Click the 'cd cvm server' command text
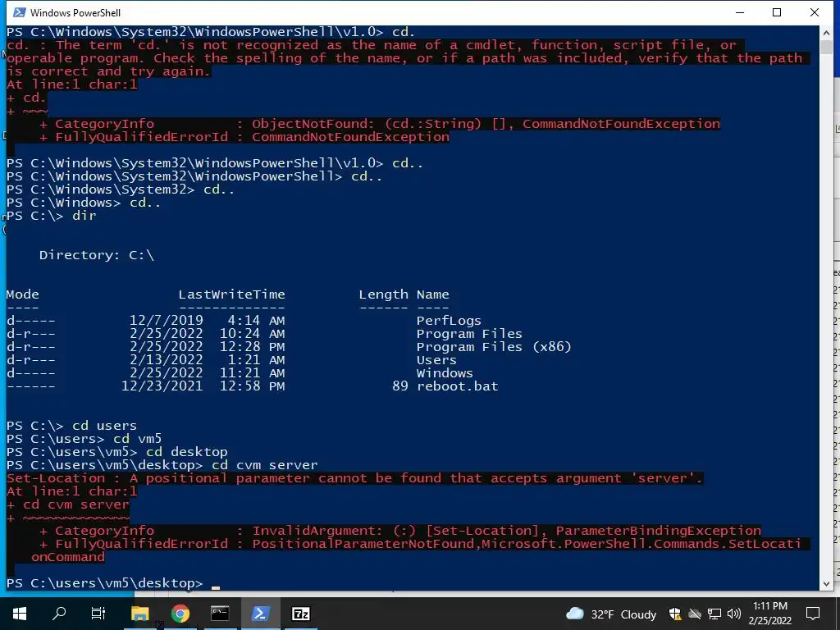840x630 pixels. pos(265,465)
